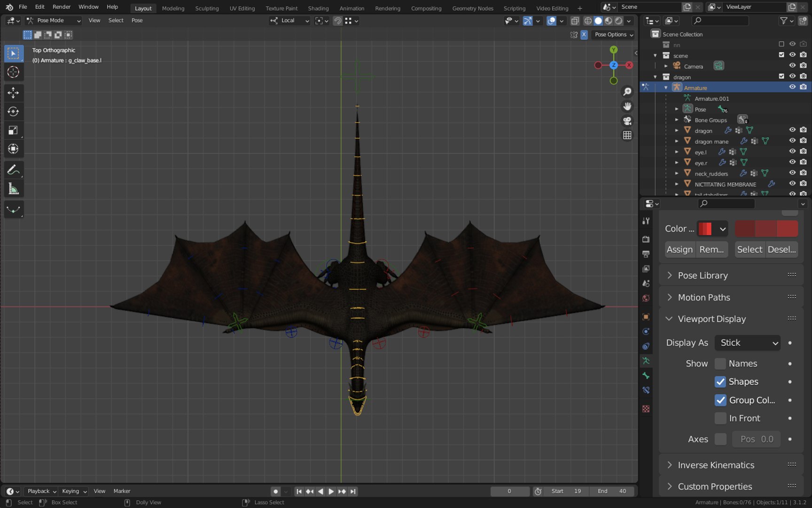This screenshot has width=812, height=508.
Task: Click the outliner search field
Action: click(720, 21)
